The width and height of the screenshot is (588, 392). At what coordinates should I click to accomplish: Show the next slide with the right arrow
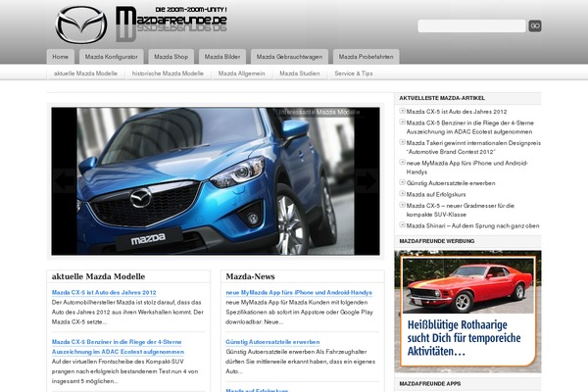tap(367, 180)
